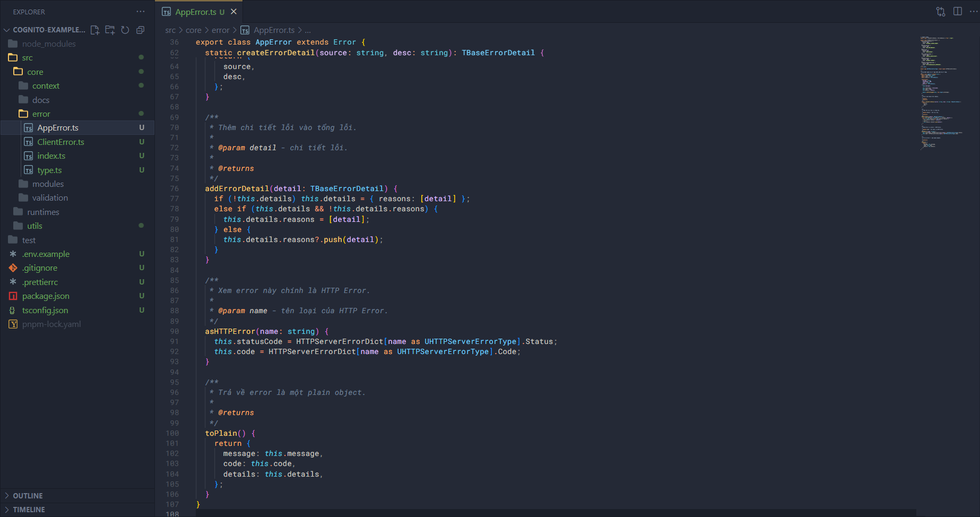Select the AppError.ts tab

[x=196, y=12]
